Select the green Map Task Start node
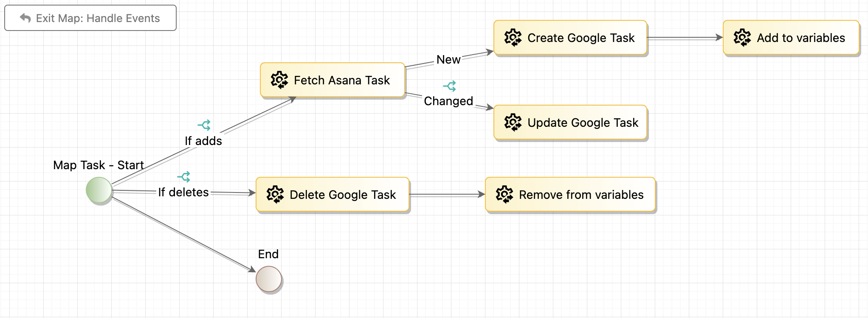The image size is (868, 318). [99, 190]
